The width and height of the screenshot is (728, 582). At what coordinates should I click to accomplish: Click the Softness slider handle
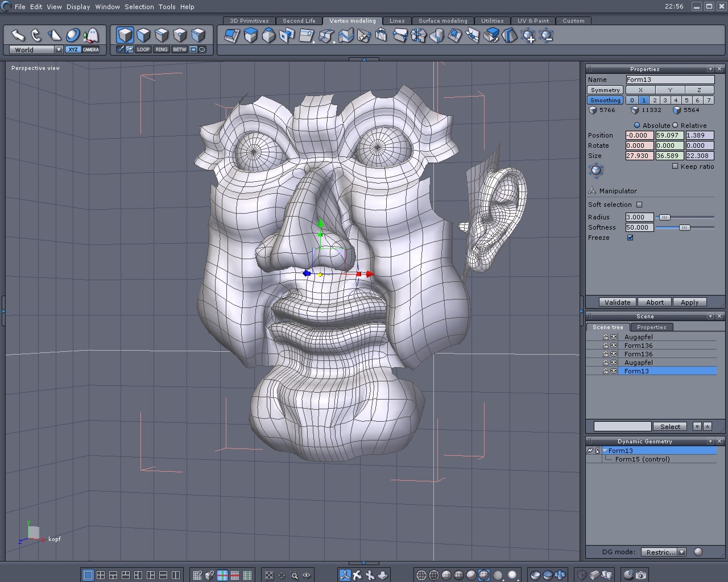point(685,227)
